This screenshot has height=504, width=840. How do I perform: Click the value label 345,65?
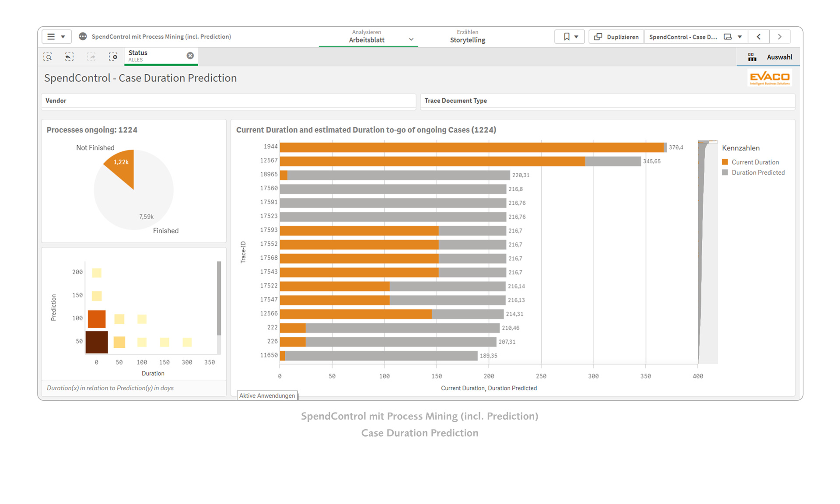[651, 161]
